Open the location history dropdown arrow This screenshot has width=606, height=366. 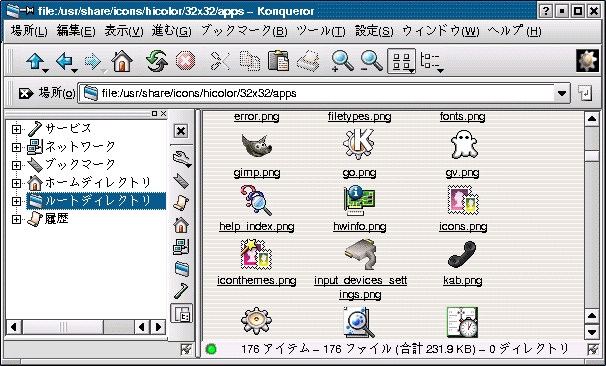click(x=562, y=93)
